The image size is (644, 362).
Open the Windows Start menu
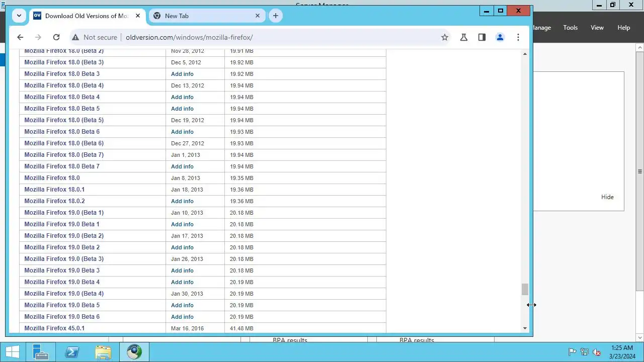point(13,352)
